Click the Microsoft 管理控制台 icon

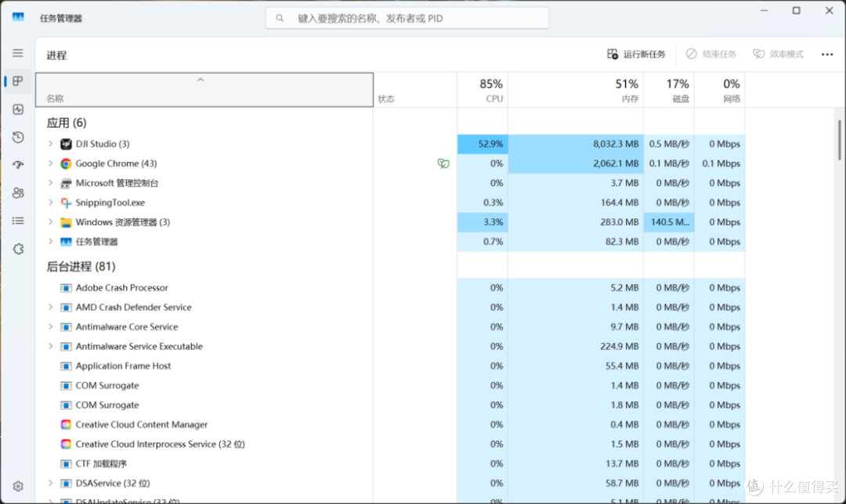pyautogui.click(x=66, y=183)
